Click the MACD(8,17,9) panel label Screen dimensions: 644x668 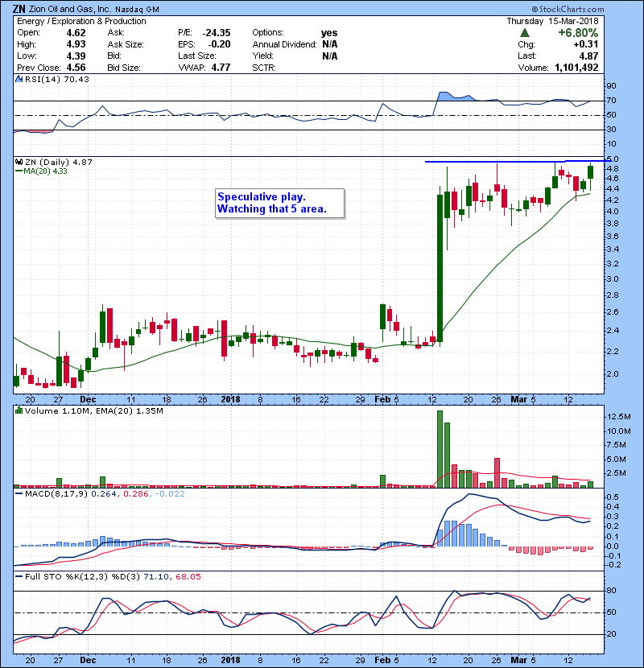coord(56,494)
